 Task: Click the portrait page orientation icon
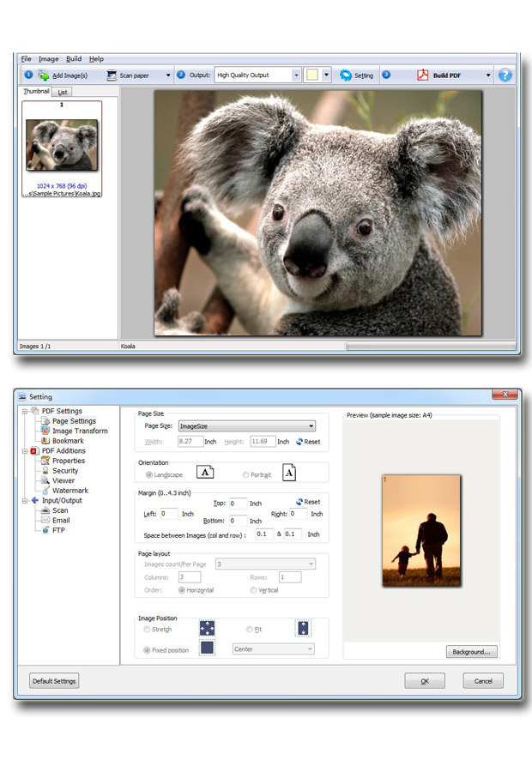coord(289,473)
